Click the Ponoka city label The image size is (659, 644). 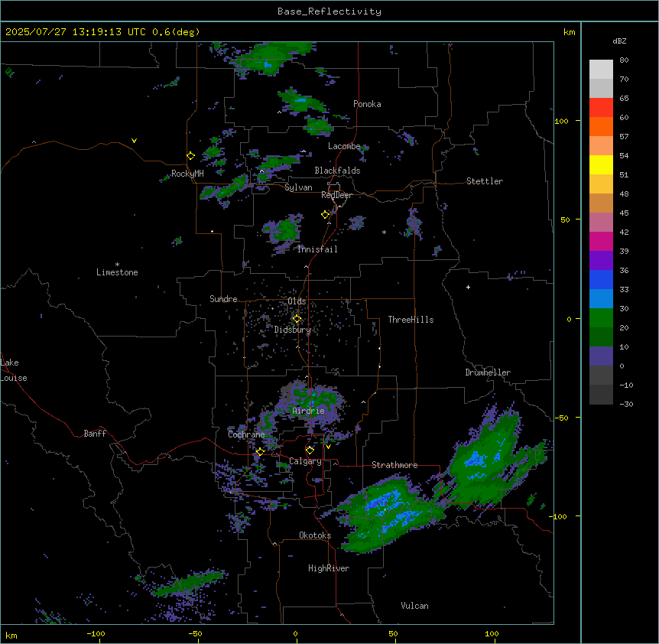367,104
